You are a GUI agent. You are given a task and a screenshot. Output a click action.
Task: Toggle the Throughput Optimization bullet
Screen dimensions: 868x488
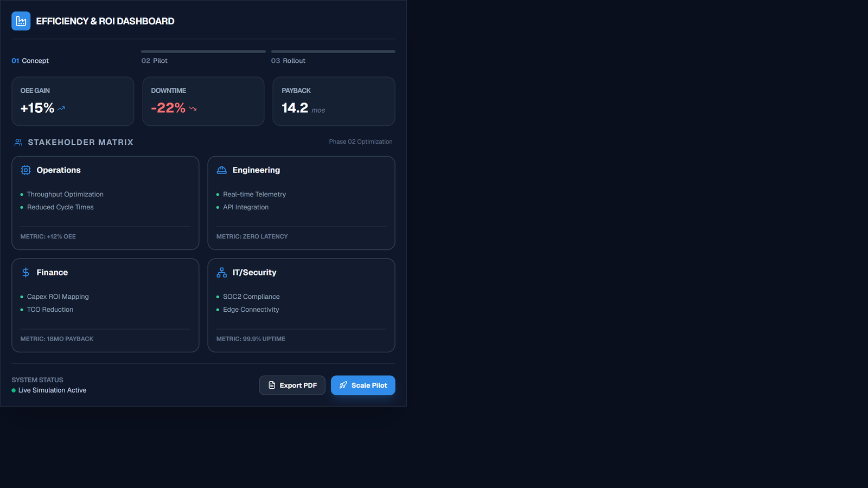(x=21, y=194)
